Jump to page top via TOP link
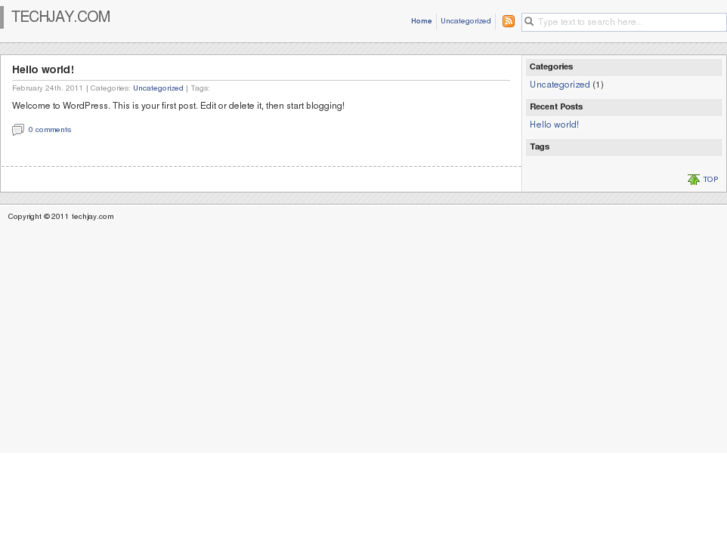The width and height of the screenshot is (727, 545). 710,180
